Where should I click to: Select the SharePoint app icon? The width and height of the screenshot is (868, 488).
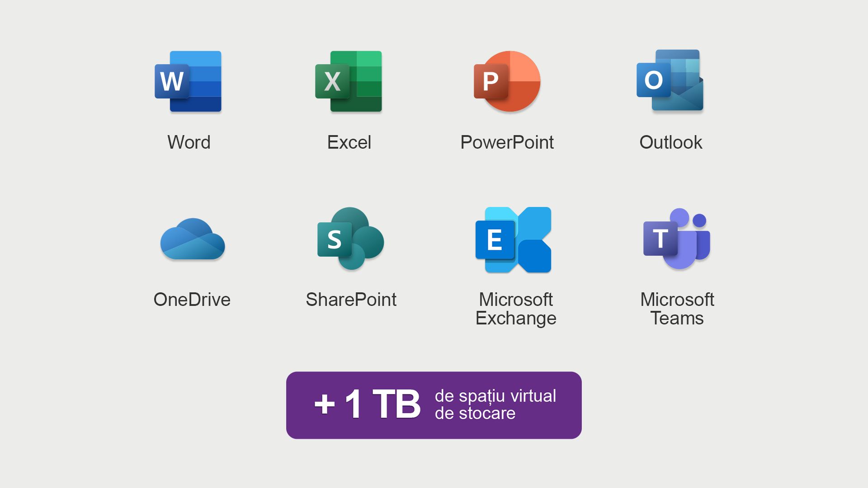(351, 239)
